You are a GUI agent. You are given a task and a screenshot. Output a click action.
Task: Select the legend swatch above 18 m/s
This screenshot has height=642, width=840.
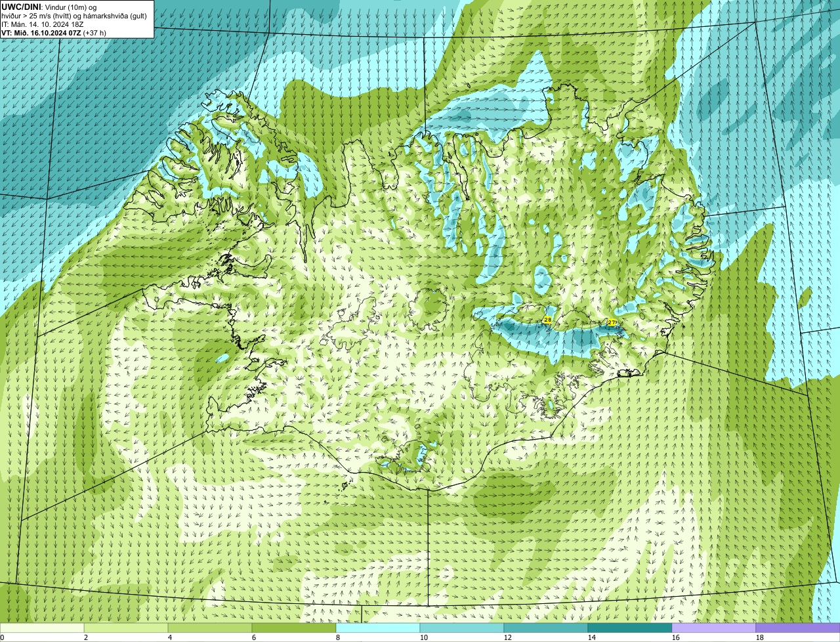point(798,628)
